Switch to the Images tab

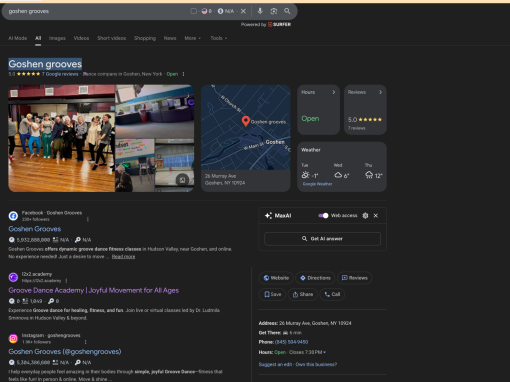[57, 38]
